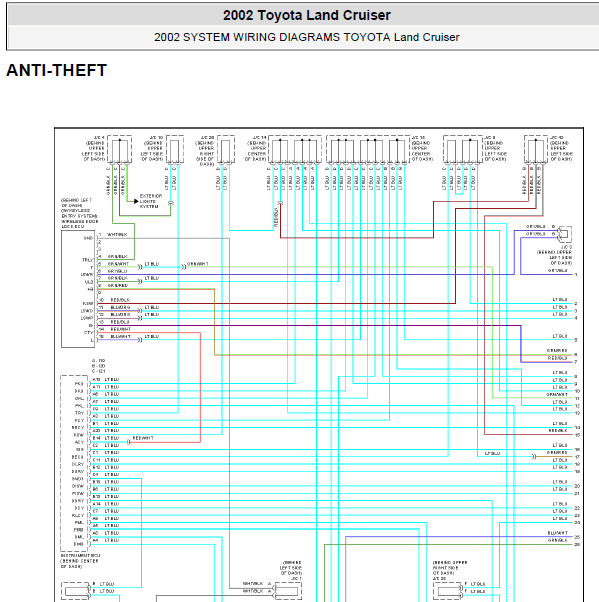Select the wireless door lock ECU caption
Image resolution: width=599 pixels, height=602 pixels.
(x=79, y=213)
